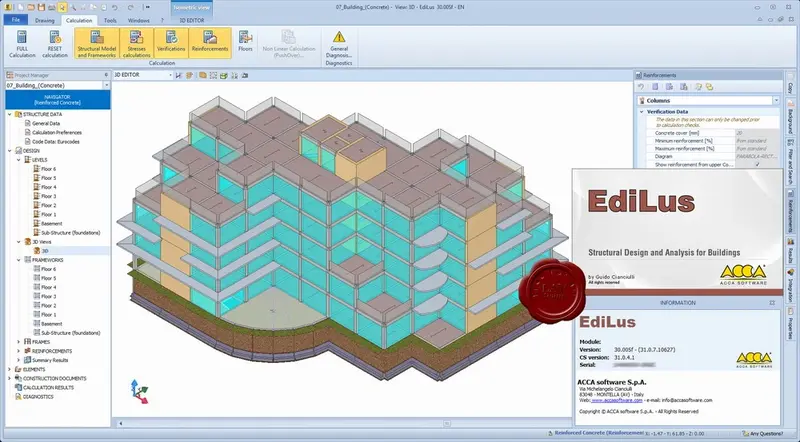
Task: Toggle the Stresses calculations step
Action: 136,43
